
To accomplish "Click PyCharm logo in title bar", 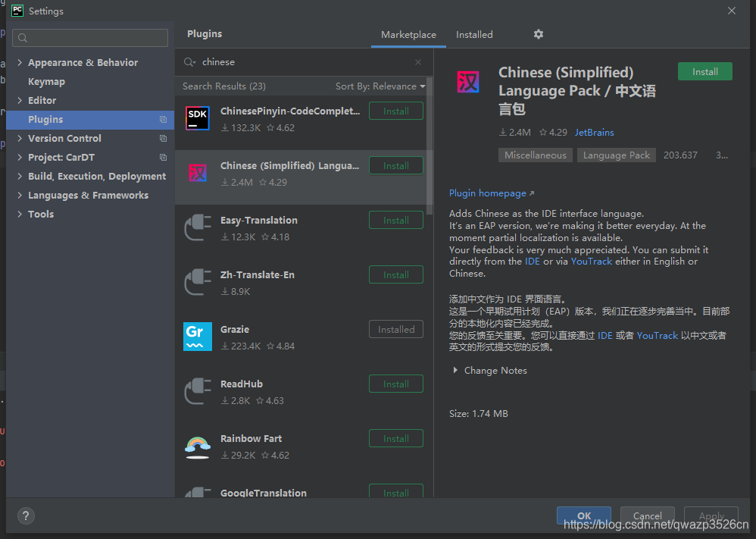I will point(17,11).
